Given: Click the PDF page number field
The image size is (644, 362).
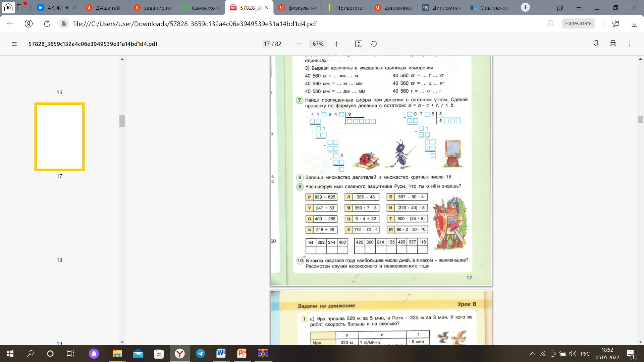Looking at the screenshot, I should click(x=267, y=44).
